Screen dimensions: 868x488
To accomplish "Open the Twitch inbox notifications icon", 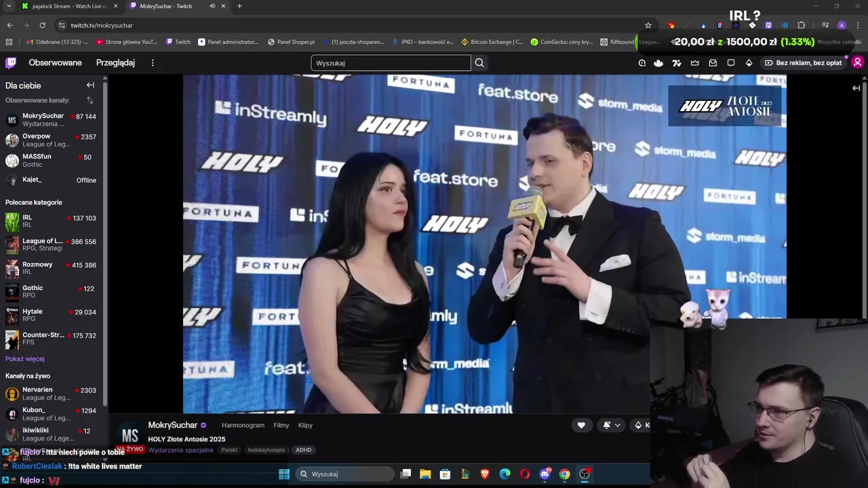I will (x=713, y=63).
